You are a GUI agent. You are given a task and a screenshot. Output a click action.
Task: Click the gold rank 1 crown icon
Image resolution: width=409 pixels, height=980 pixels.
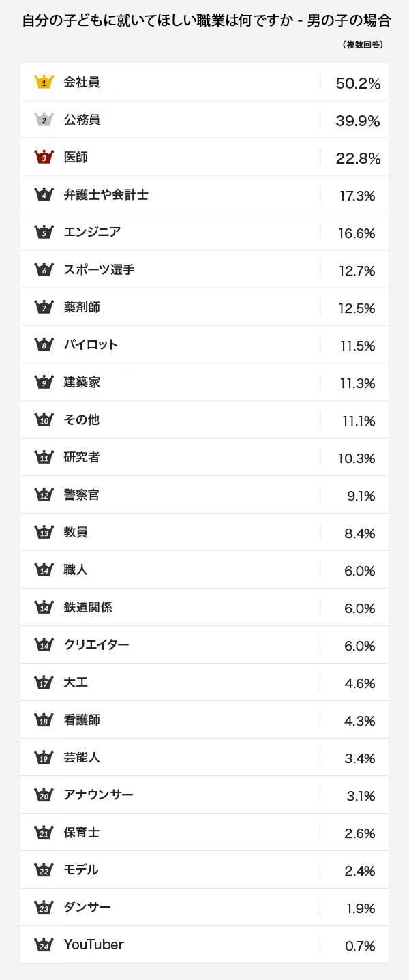click(x=44, y=82)
